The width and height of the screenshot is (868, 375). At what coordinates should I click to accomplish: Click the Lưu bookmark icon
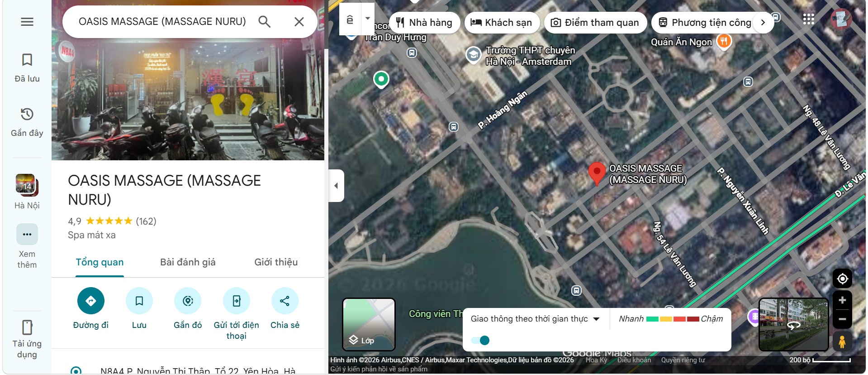tap(139, 301)
